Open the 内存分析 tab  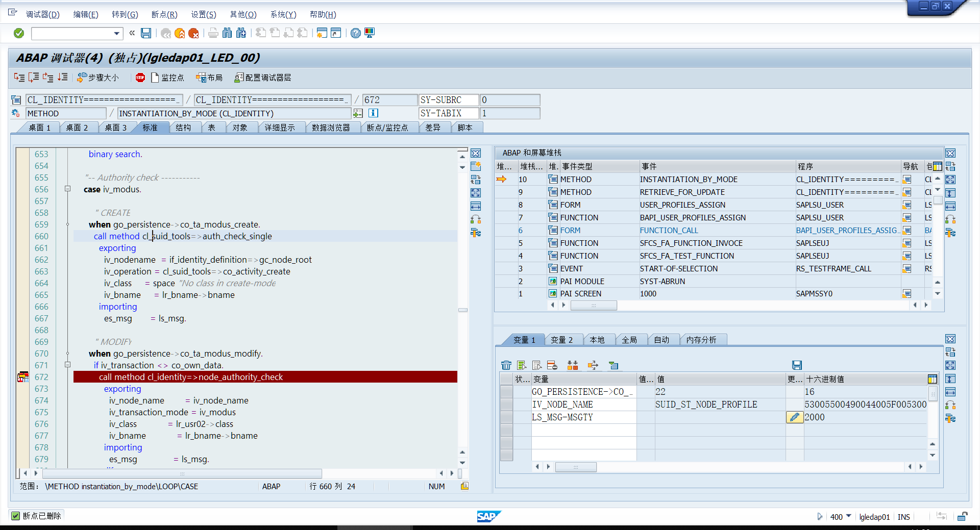point(701,340)
